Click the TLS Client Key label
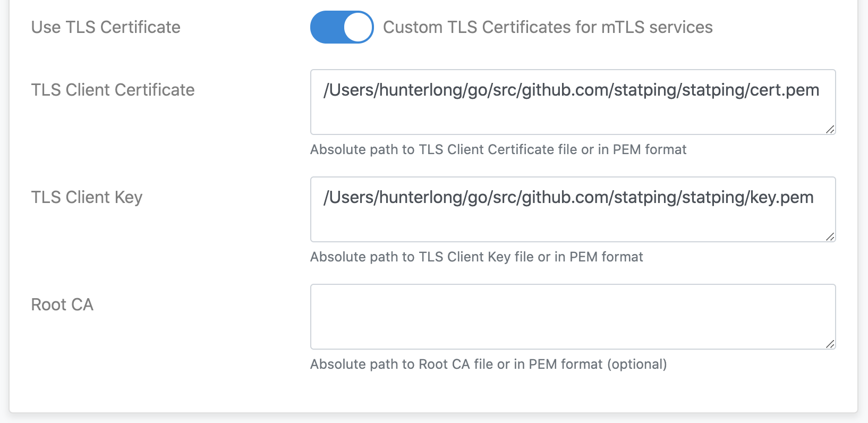 point(87,197)
